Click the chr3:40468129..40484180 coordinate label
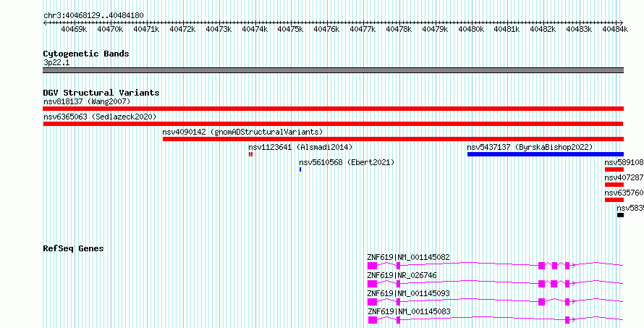Image resolution: width=644 pixels, height=328 pixels. coord(93,16)
